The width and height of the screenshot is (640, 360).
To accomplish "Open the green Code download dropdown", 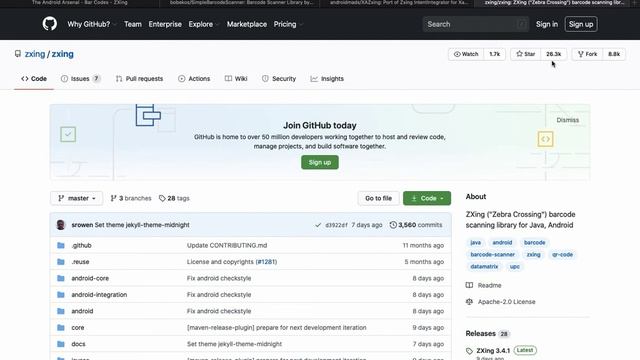I will pos(427,198).
